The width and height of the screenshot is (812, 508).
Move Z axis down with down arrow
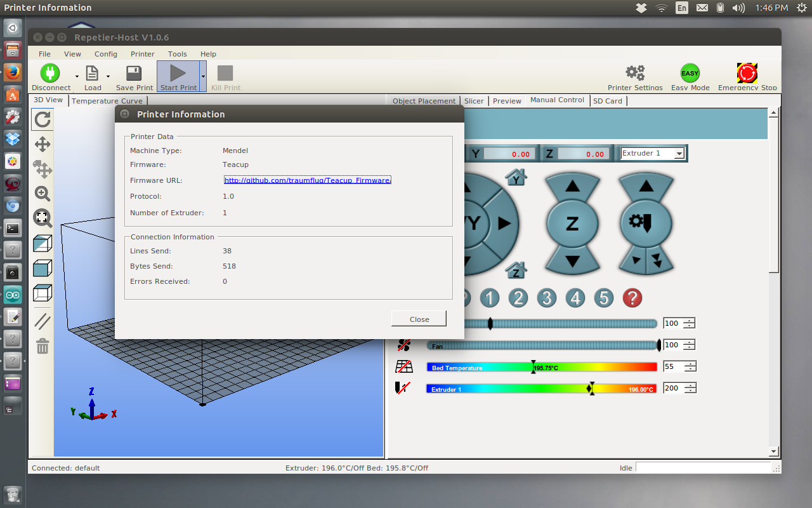pos(572,260)
